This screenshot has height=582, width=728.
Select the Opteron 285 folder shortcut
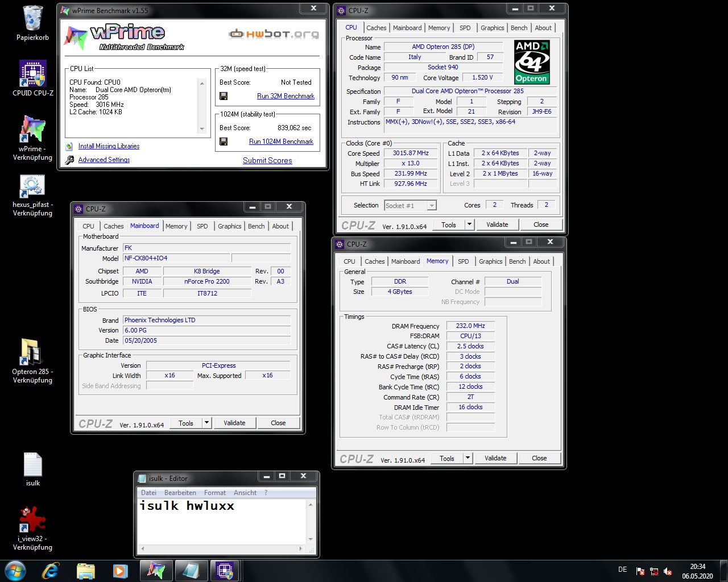[32, 361]
